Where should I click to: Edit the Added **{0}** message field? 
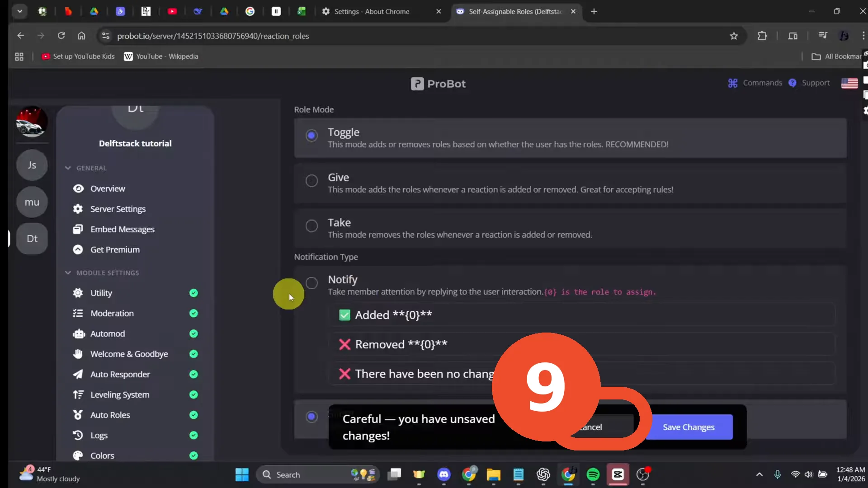click(x=582, y=315)
